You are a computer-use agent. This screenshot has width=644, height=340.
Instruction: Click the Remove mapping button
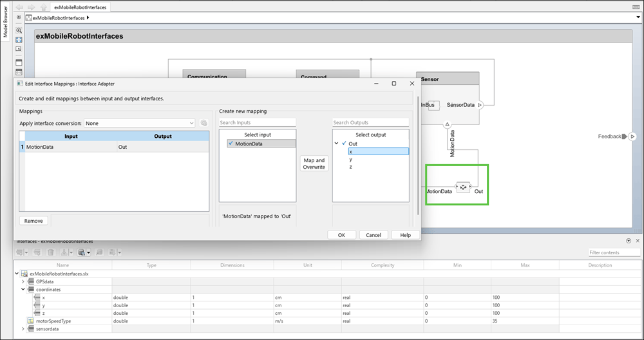tap(33, 221)
